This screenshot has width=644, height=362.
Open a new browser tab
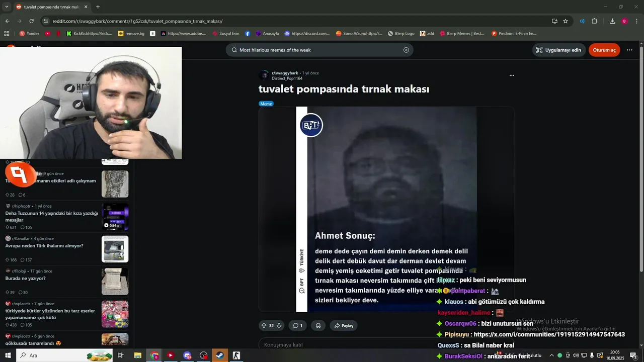pyautogui.click(x=98, y=7)
